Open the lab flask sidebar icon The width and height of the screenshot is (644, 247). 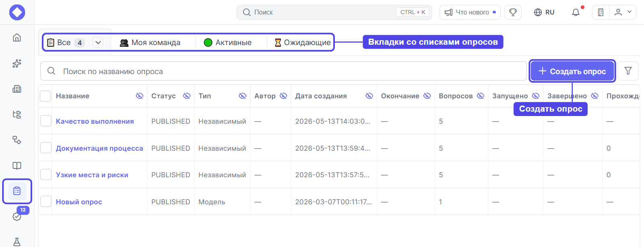[17, 242]
